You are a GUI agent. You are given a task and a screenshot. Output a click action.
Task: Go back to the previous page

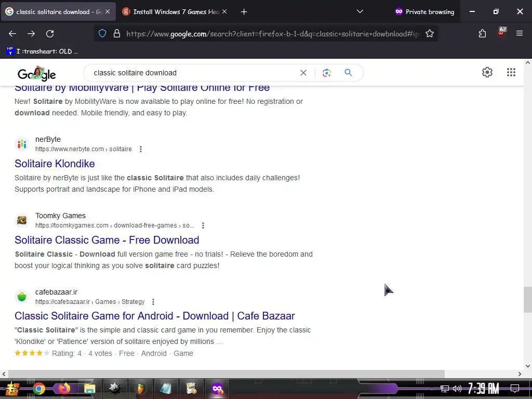(12, 34)
